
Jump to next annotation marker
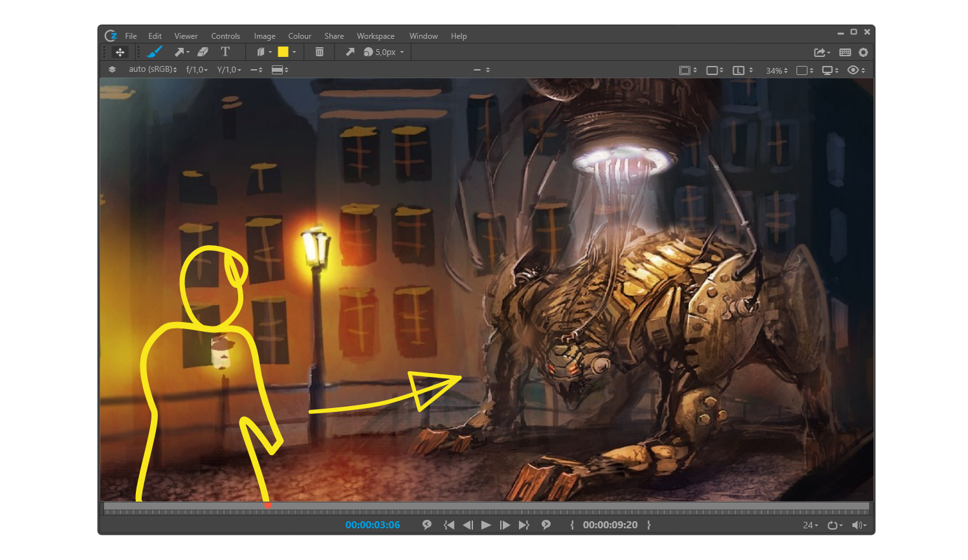point(546,525)
